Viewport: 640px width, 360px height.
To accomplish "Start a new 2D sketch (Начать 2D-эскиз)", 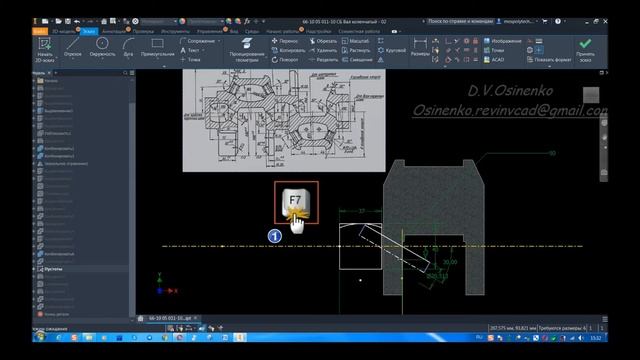I will point(44,49).
